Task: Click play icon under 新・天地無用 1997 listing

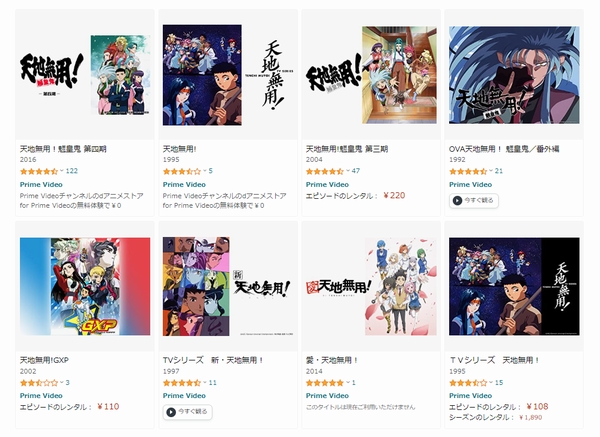Action: pos(171,412)
